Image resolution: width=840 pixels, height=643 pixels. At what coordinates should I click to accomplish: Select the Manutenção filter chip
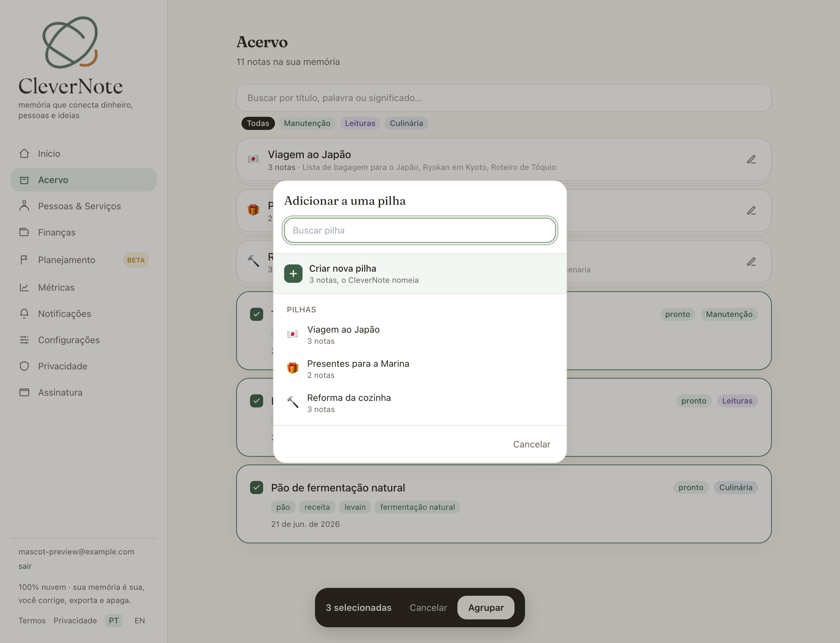[307, 123]
